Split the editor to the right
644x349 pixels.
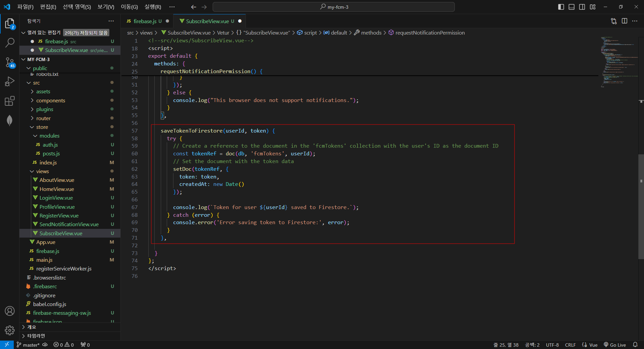625,21
